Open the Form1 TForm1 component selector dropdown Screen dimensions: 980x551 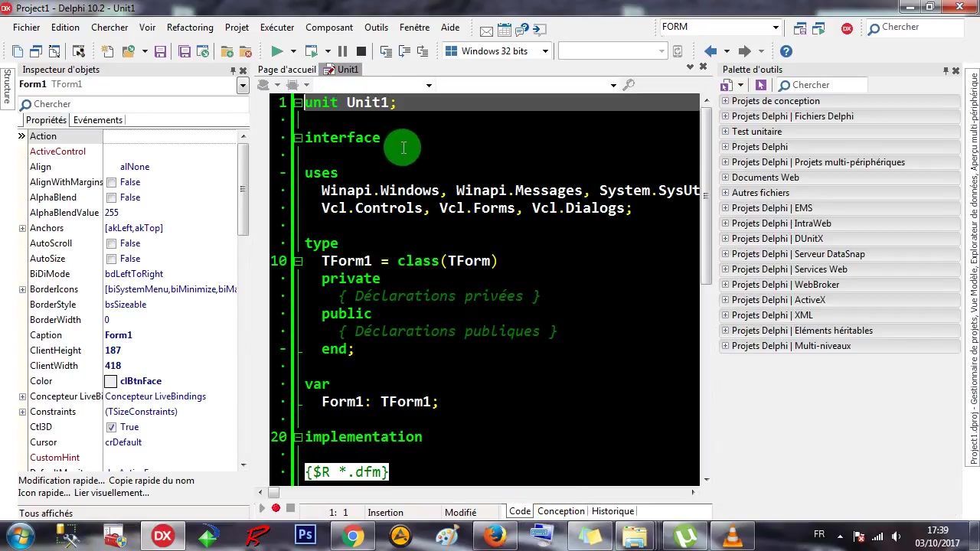[243, 85]
